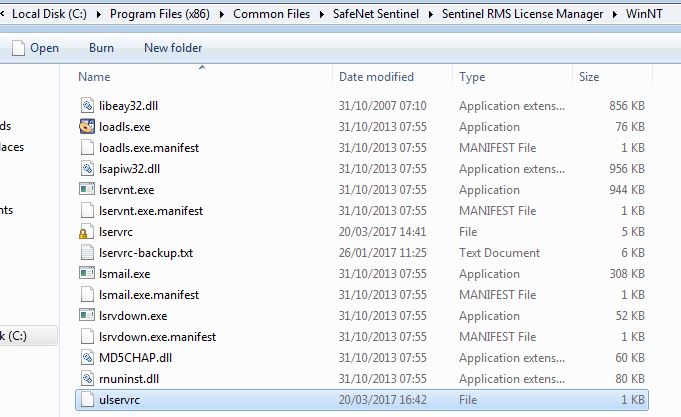The height and width of the screenshot is (417, 681).
Task: Select the lsrvdown.exe application icon
Action: click(87, 315)
